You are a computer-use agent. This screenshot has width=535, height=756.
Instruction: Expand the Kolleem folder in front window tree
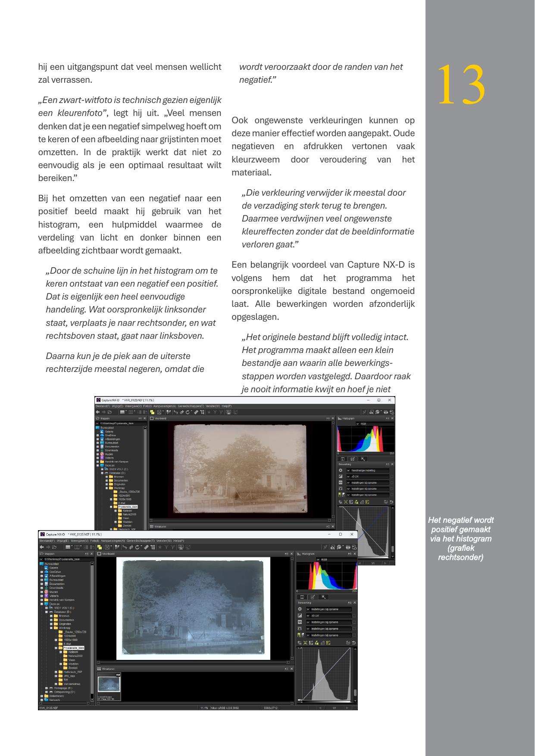coord(60,652)
